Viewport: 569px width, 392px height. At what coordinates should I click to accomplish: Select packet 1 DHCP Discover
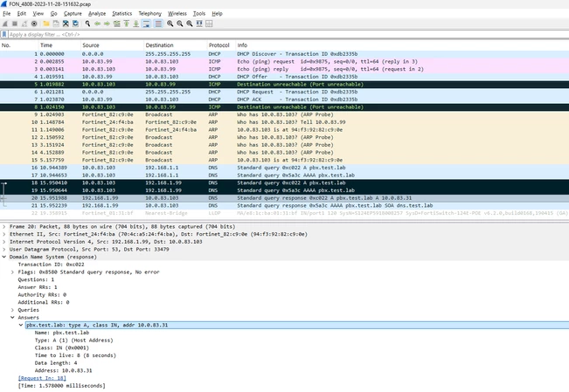coord(285,54)
